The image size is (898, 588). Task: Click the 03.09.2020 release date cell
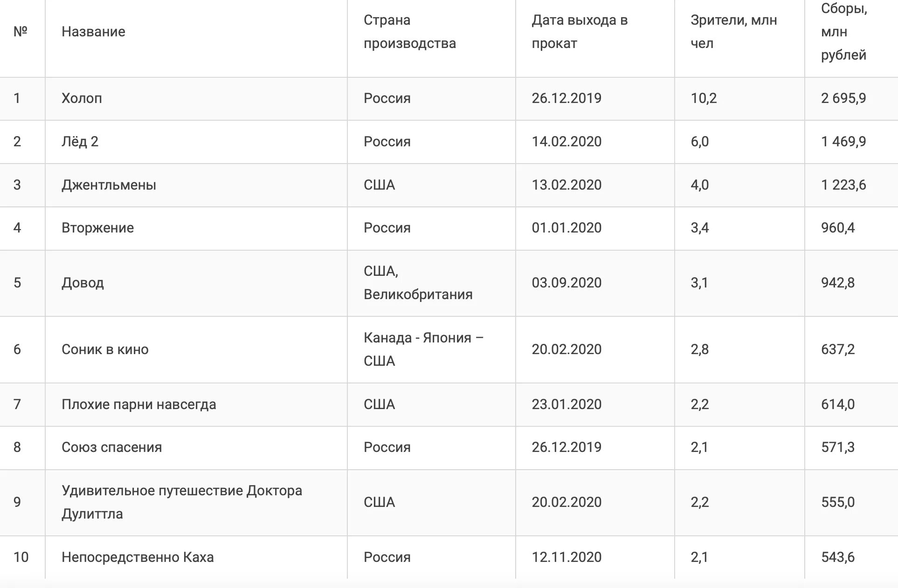[x=566, y=283]
